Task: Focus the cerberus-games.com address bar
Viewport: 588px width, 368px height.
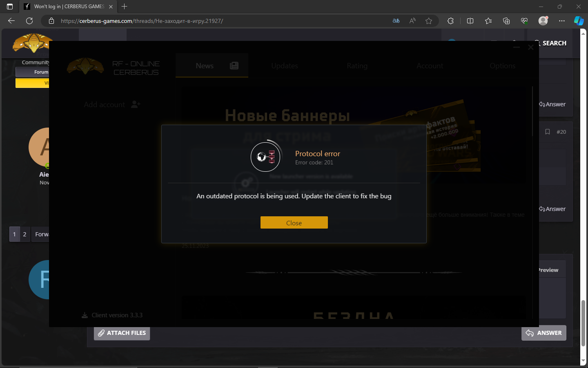Action: (x=220, y=21)
